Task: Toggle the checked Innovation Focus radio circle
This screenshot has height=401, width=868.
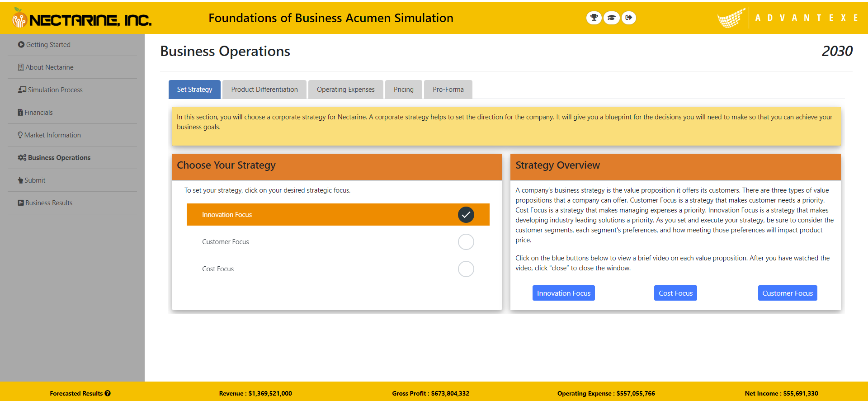Action: (466, 215)
